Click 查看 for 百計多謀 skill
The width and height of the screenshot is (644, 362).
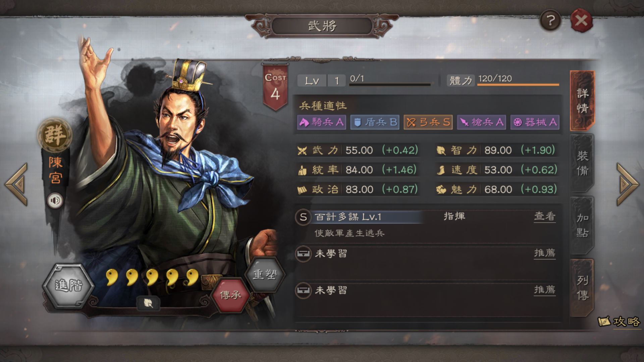pos(545,217)
